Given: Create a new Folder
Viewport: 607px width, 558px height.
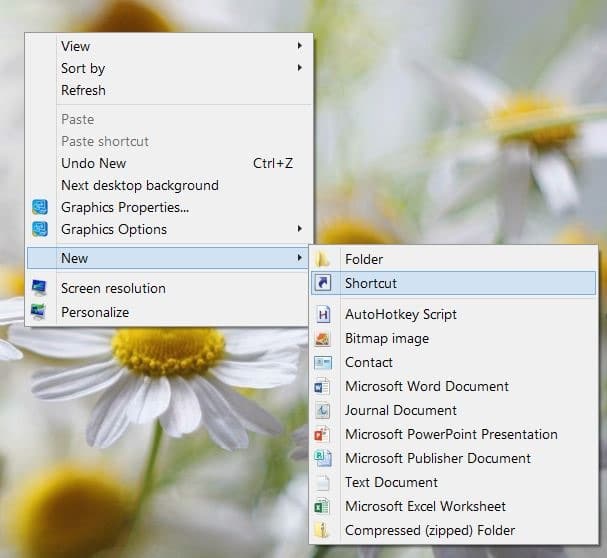Looking at the screenshot, I should pyautogui.click(x=454, y=259).
